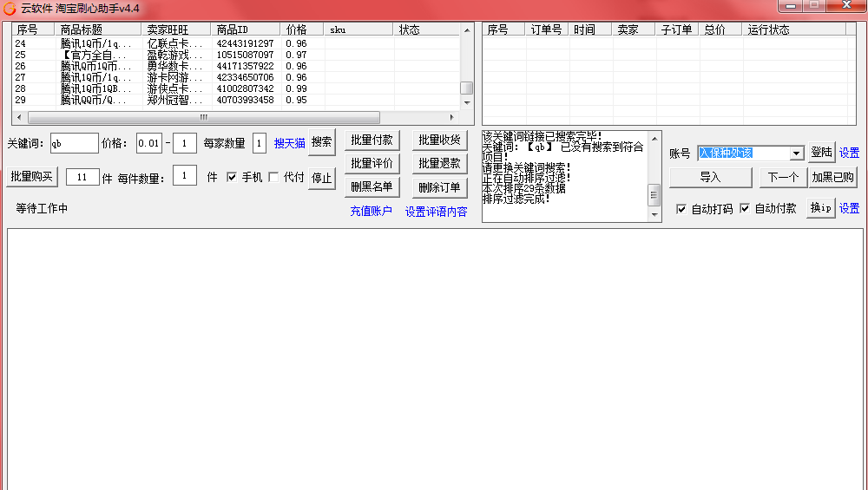
Task: Click the product list horizontal scrollbar thumb
Action: 204,117
